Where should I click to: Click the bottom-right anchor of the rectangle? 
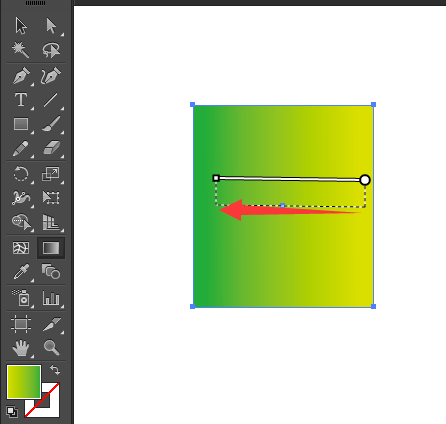(373, 306)
